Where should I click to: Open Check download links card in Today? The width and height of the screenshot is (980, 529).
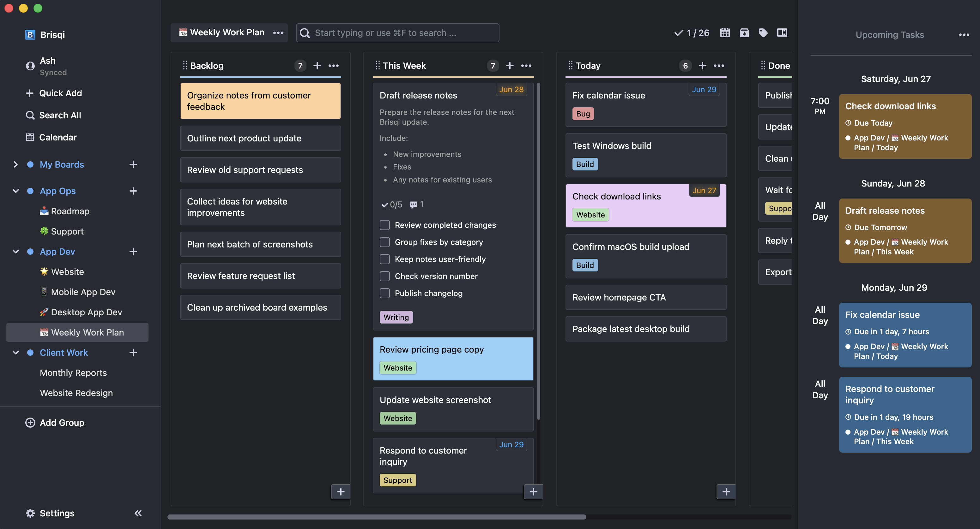coord(646,205)
